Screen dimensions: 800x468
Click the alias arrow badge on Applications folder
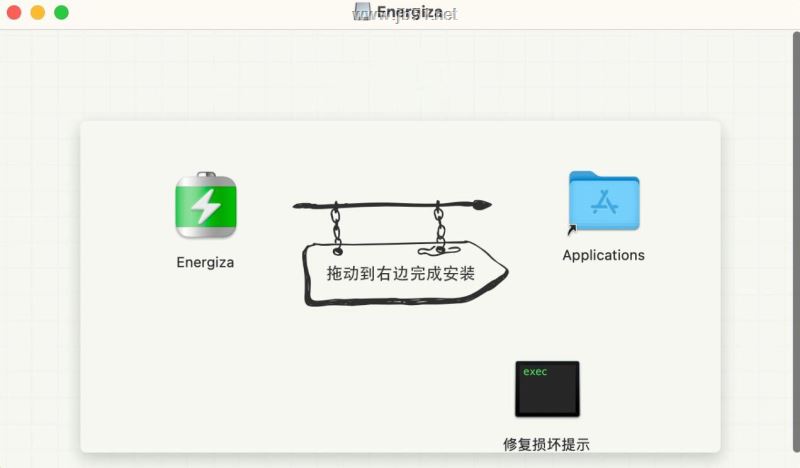(x=571, y=230)
